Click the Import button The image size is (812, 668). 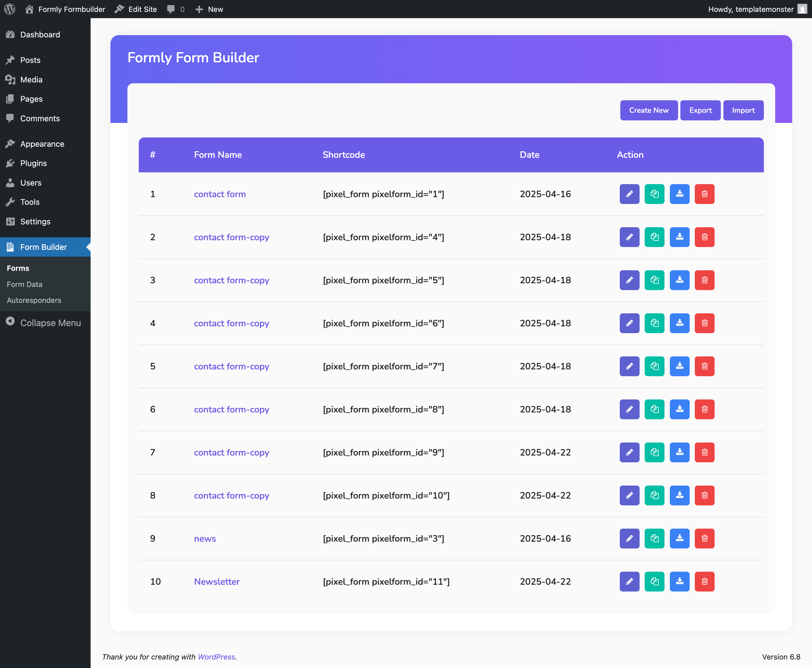click(743, 110)
